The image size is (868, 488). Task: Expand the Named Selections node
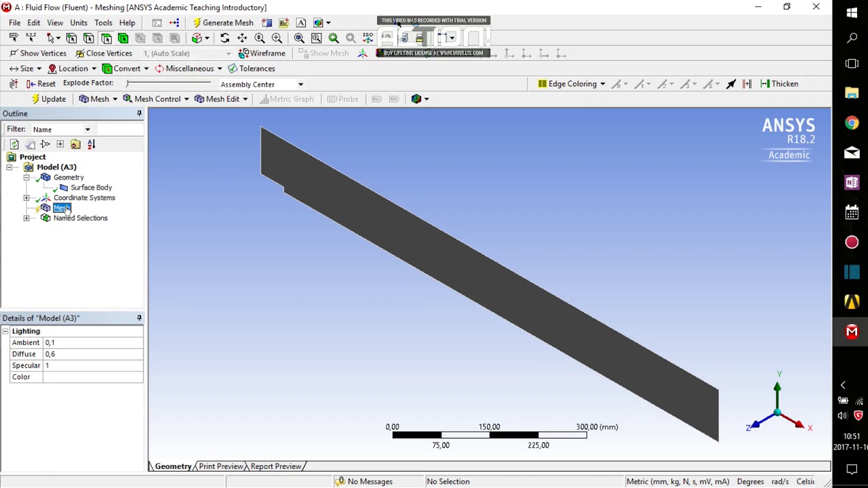click(x=26, y=218)
